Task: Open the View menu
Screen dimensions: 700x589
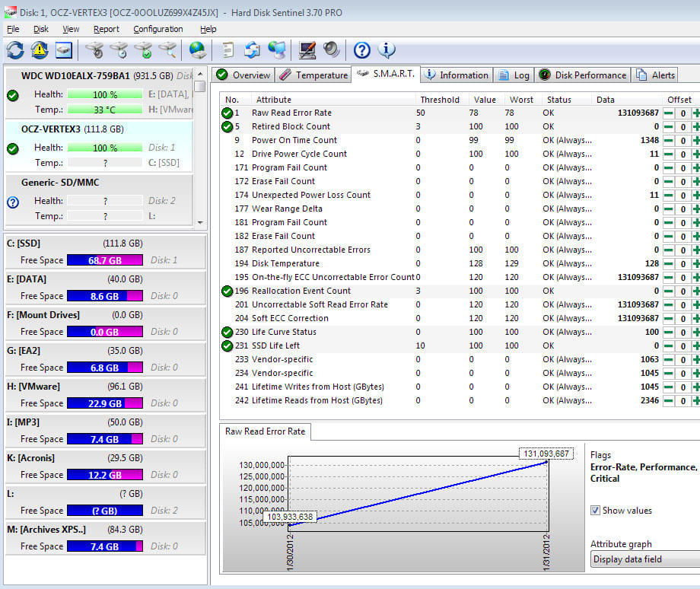Action: click(x=71, y=29)
